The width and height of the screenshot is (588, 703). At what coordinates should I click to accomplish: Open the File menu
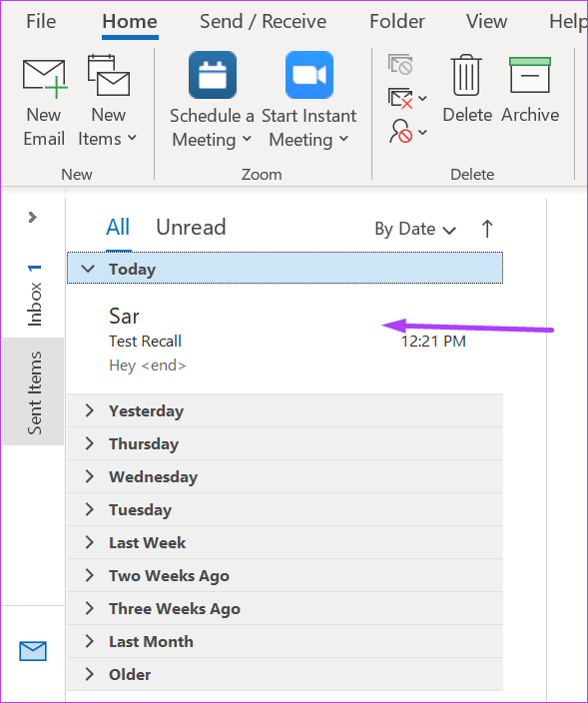pos(41,22)
